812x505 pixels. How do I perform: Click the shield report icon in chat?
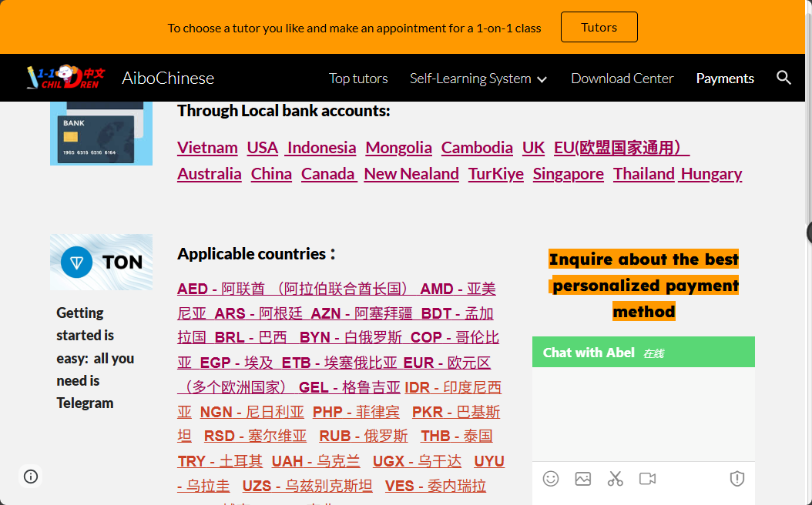(x=737, y=479)
